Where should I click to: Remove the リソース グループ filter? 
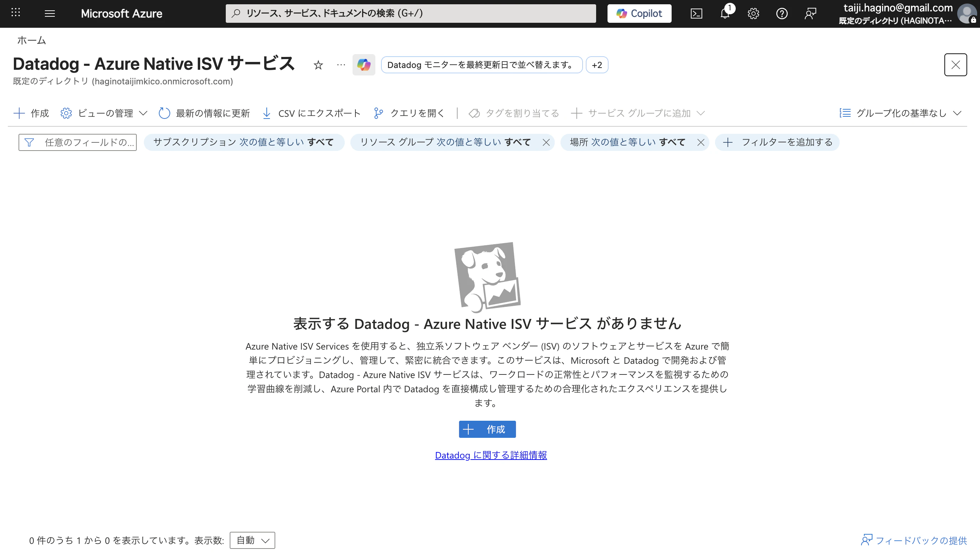(546, 142)
